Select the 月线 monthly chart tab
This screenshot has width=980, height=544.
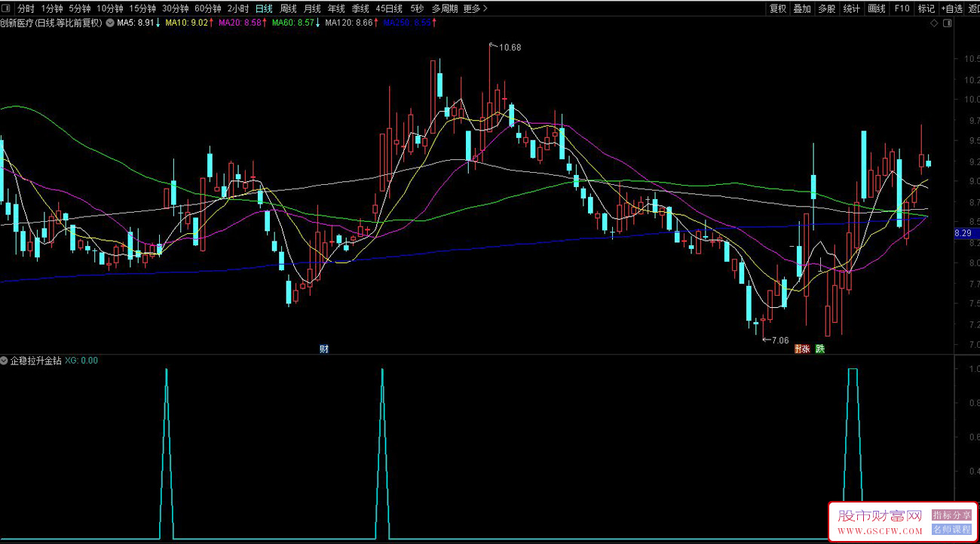(x=312, y=8)
